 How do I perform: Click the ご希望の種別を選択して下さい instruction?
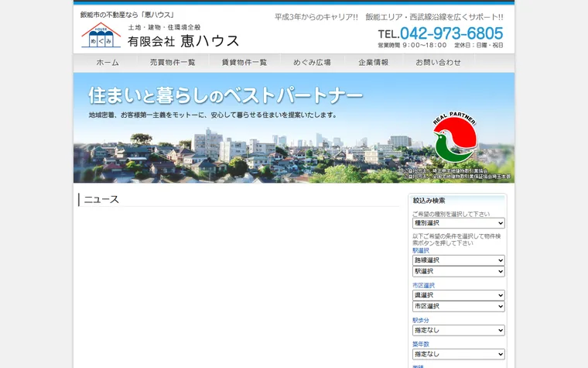(451, 214)
